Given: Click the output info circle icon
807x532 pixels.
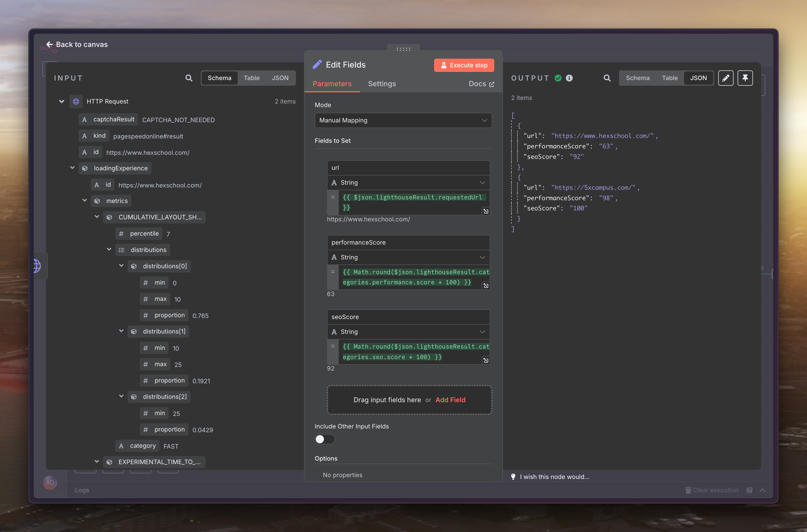Looking at the screenshot, I should click(569, 78).
